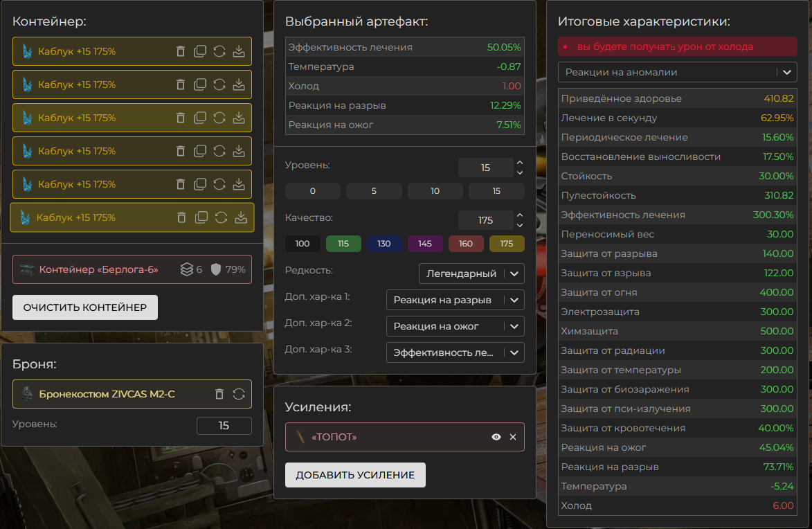Select the purple 145 quality swatch
The image size is (812, 529).
(425, 244)
